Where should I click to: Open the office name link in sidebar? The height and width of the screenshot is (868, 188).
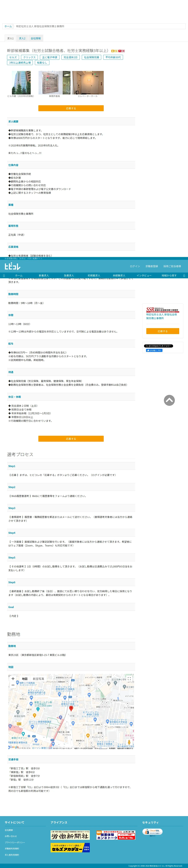(x=161, y=316)
